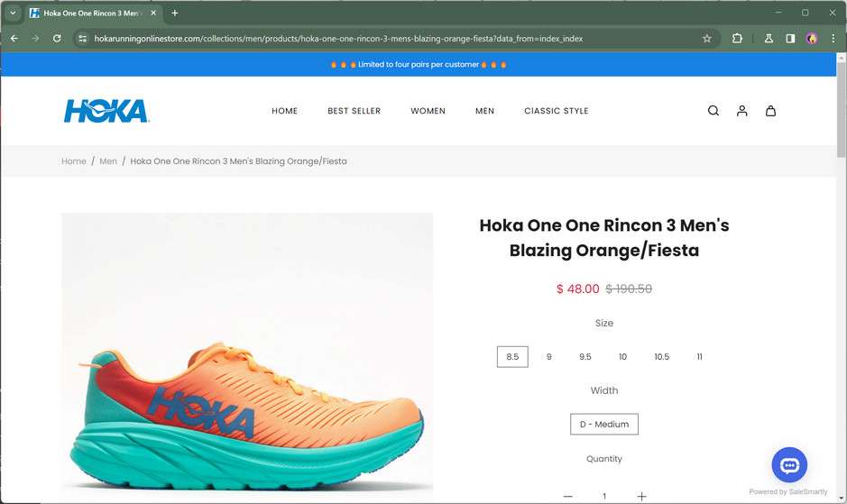847x504 pixels.
Task: Open the WOMEN menu item
Action: coord(428,111)
